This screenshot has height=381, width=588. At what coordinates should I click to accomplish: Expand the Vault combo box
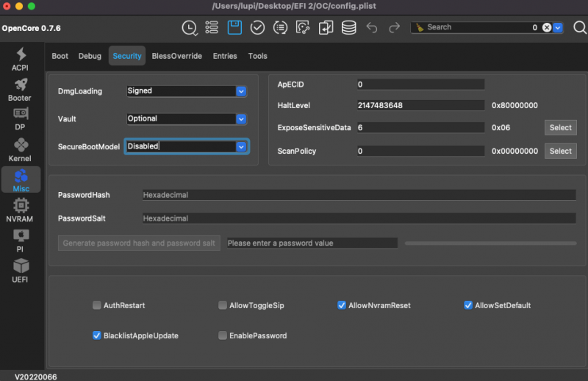coord(240,118)
